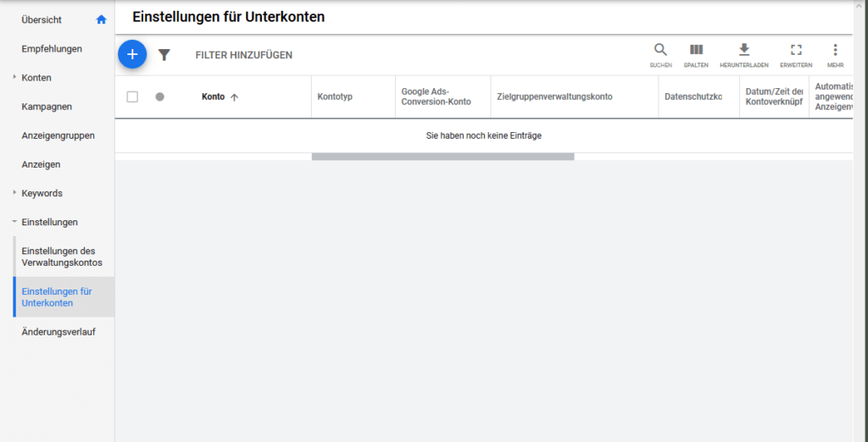The height and width of the screenshot is (442, 868).
Task: Toggle the select-all checkbox in table header
Action: coord(132,97)
